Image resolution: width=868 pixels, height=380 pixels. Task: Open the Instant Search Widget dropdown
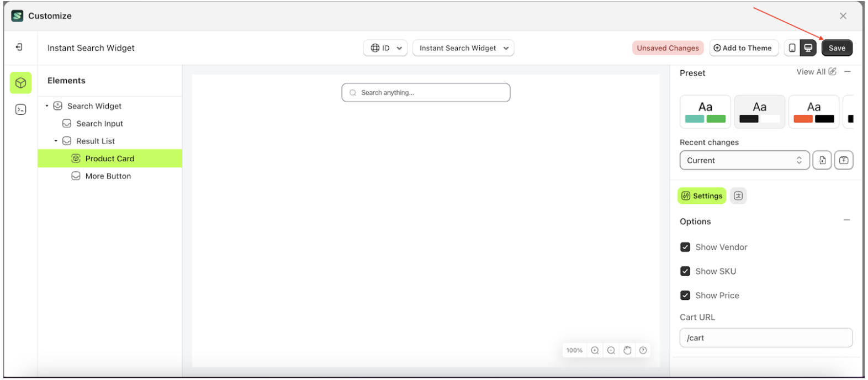(463, 48)
